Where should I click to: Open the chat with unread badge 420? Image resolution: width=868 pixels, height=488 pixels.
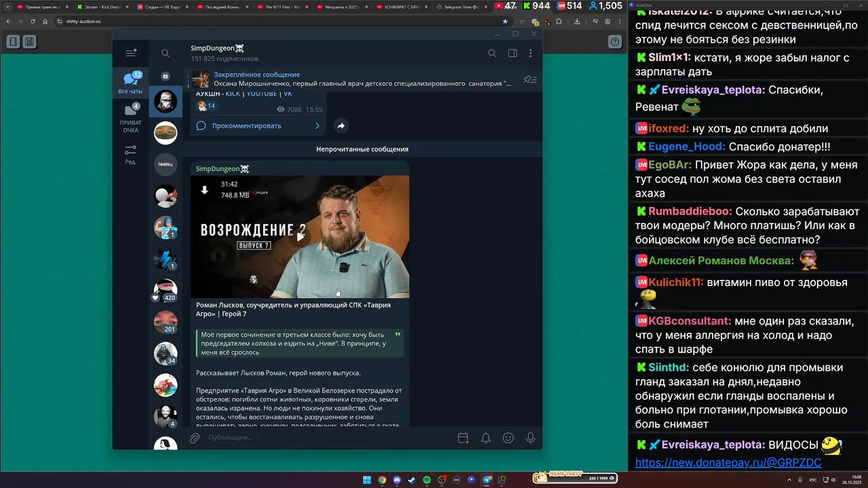pyautogui.click(x=165, y=291)
